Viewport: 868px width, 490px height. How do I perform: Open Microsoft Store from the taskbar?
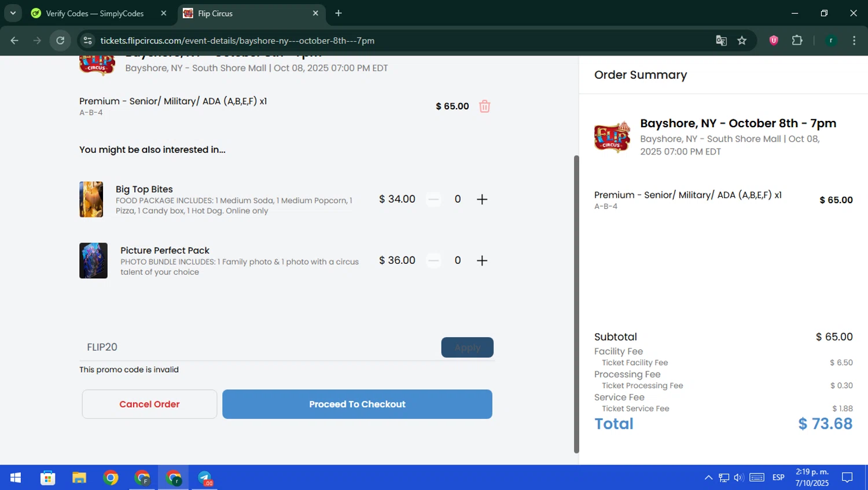point(47,478)
